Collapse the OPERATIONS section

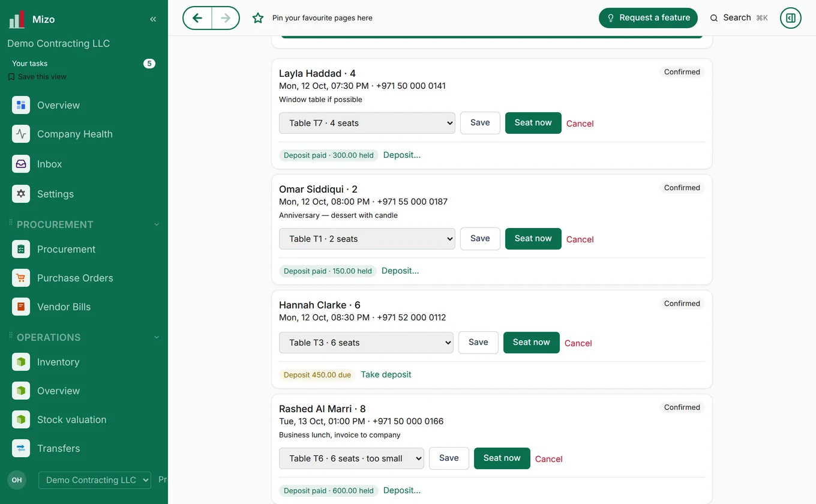click(157, 337)
